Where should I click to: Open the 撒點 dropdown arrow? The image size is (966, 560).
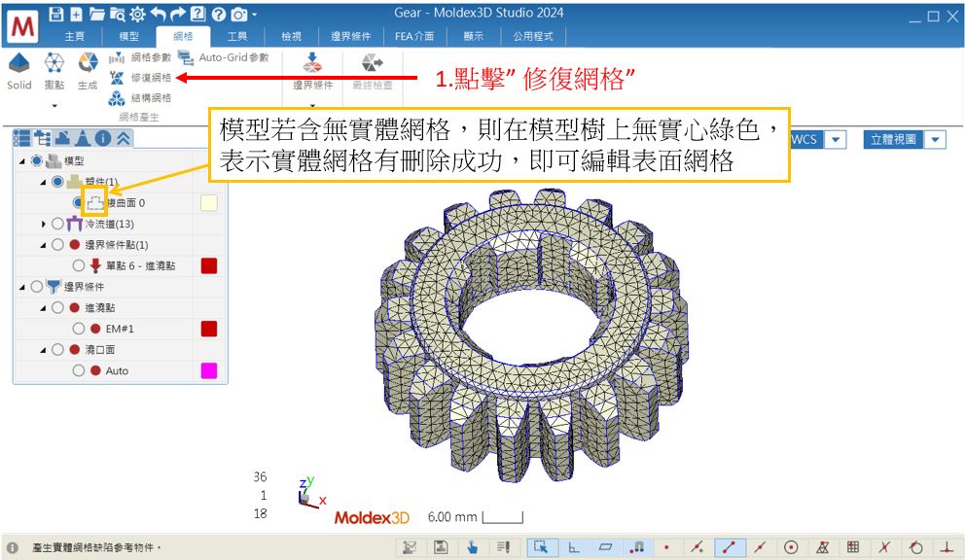(x=54, y=106)
